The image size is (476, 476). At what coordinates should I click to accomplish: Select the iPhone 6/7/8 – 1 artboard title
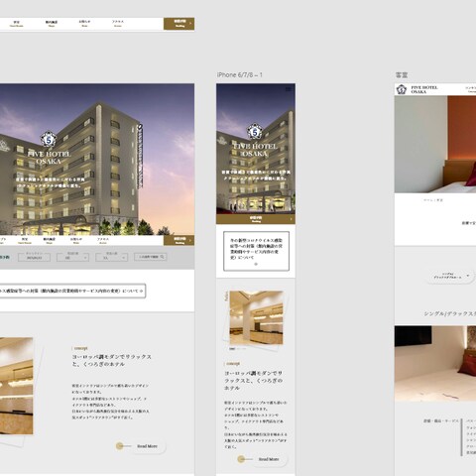pos(240,75)
